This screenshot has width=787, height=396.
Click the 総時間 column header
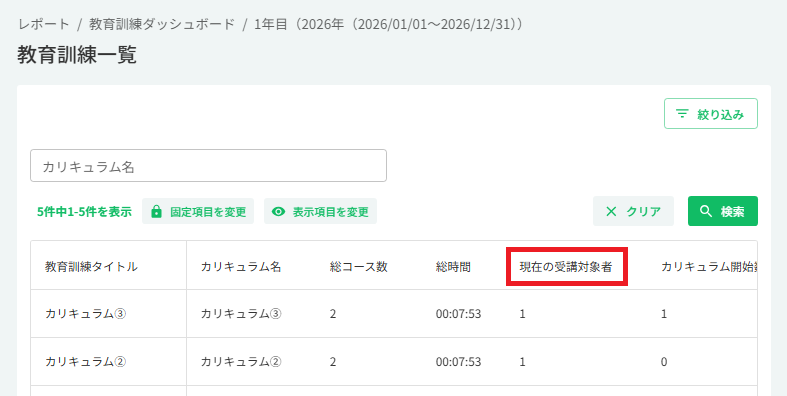click(453, 267)
